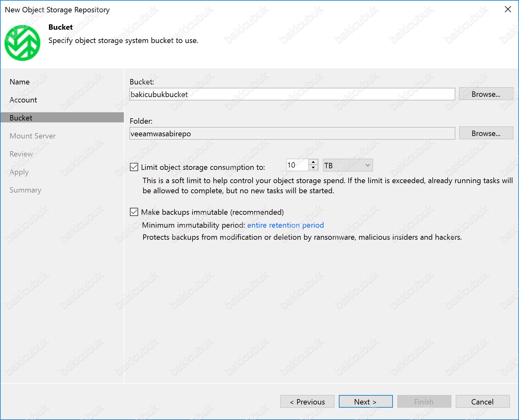
Task: Browse for a folder
Action: (x=485, y=133)
